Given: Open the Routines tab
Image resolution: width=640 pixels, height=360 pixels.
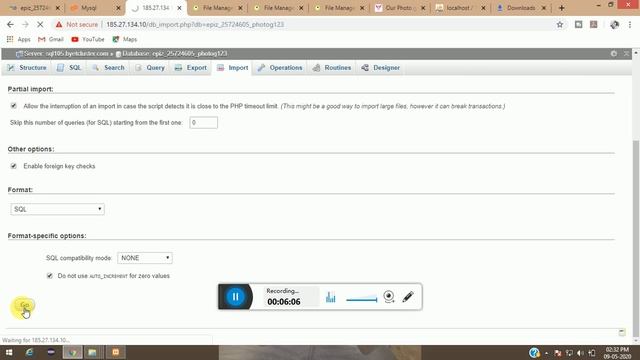Looking at the screenshot, I should (x=332, y=68).
